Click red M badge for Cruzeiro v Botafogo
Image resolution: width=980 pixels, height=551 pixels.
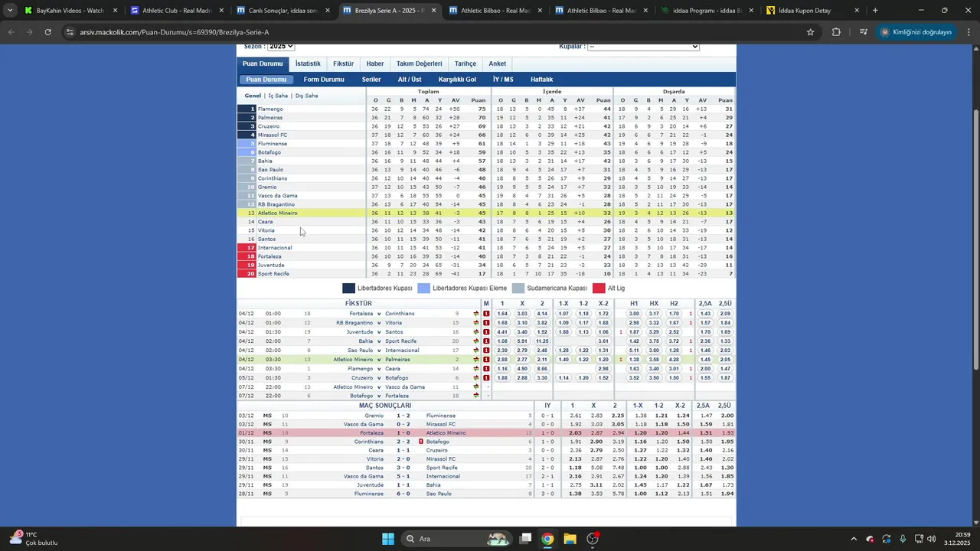coord(486,378)
